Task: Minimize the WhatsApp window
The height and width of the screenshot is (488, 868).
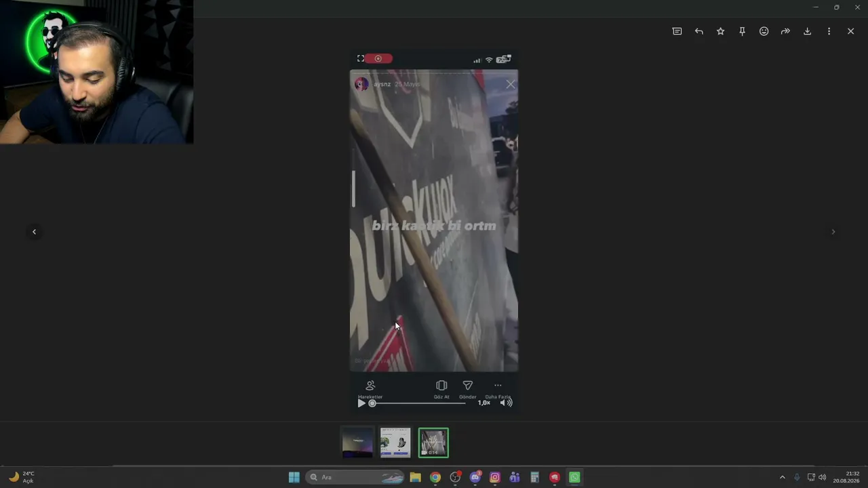Action: pos(816,7)
